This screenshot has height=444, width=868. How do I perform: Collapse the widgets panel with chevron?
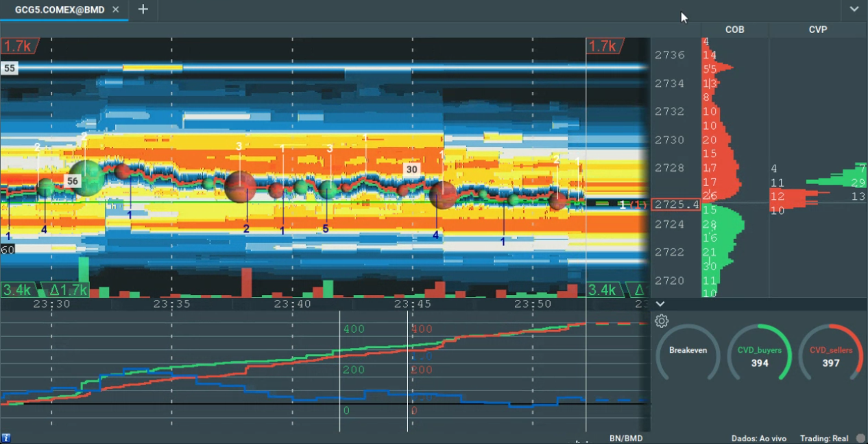(660, 304)
